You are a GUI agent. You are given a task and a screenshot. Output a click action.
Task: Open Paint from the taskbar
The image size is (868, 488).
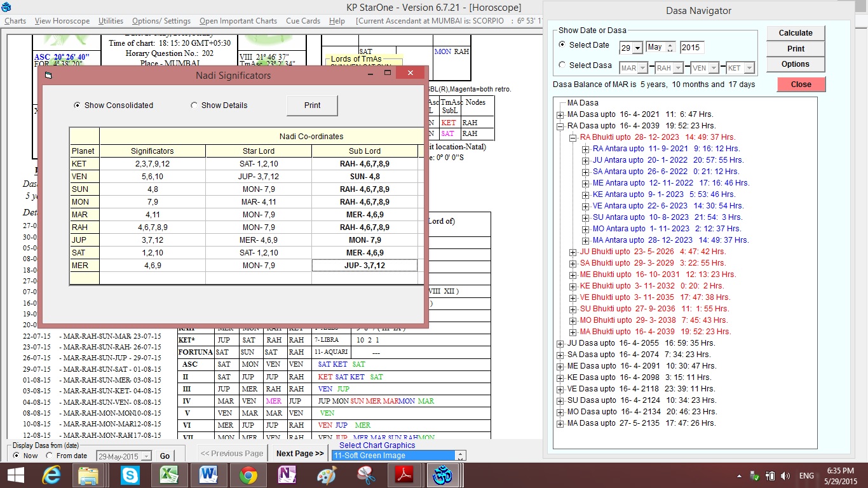click(327, 475)
